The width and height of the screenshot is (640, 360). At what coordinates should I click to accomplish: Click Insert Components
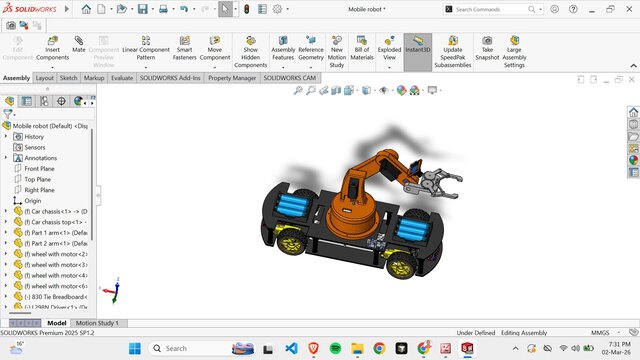pyautogui.click(x=52, y=49)
